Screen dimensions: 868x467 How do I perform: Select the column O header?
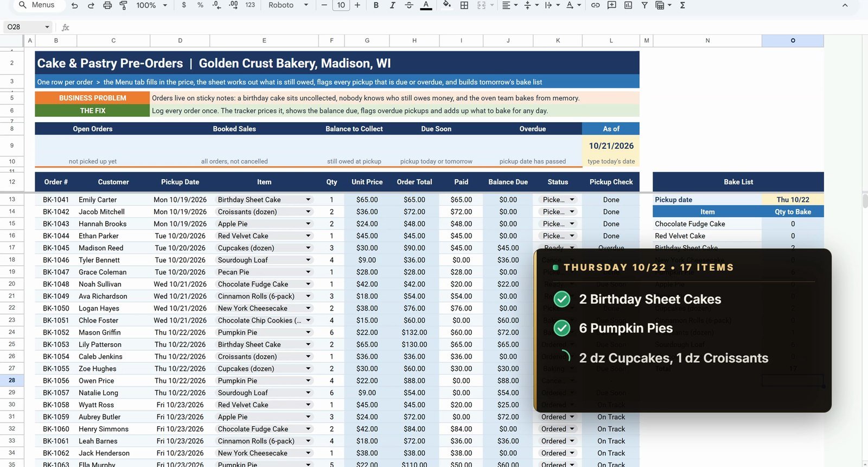pyautogui.click(x=793, y=41)
